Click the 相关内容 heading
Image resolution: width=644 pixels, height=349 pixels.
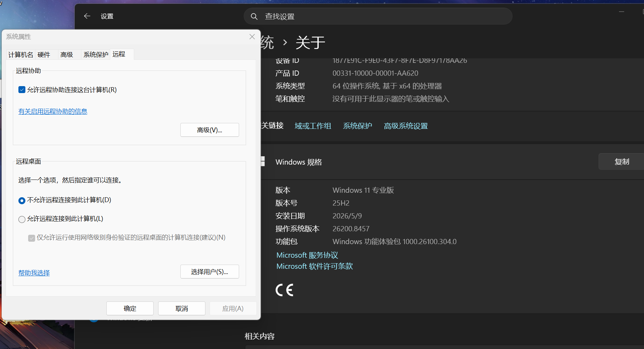point(260,336)
